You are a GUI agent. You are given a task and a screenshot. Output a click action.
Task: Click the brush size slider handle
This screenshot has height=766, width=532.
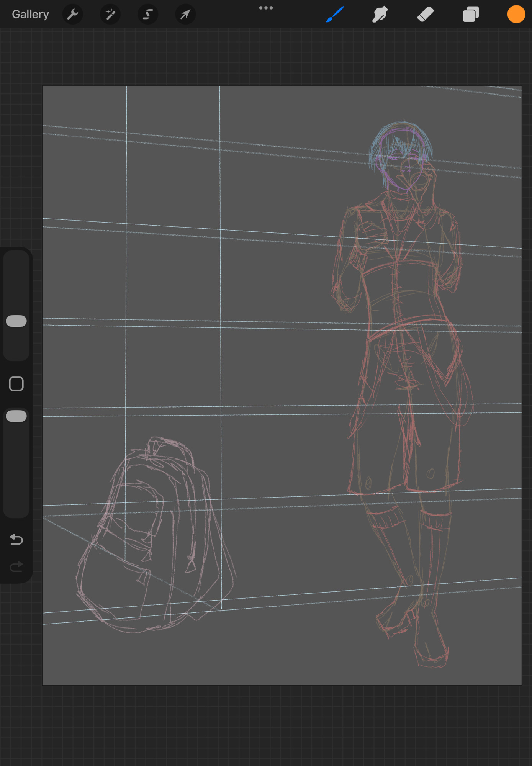click(16, 321)
